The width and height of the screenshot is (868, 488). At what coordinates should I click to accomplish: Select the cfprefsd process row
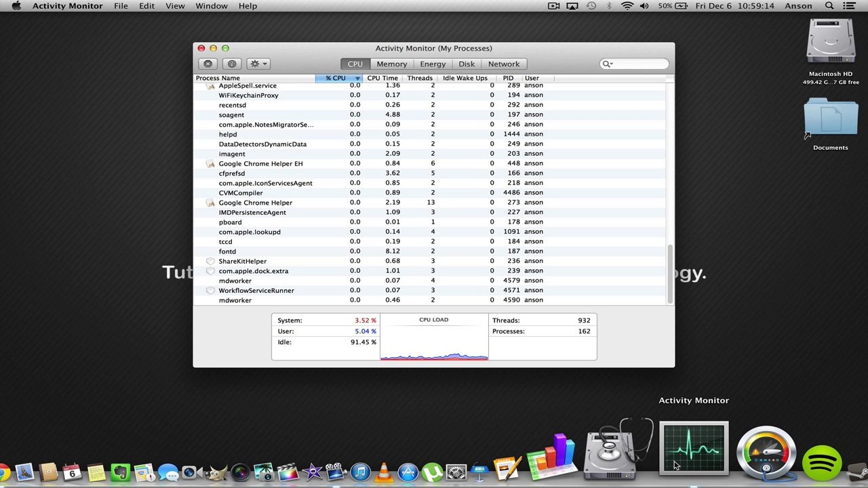430,173
